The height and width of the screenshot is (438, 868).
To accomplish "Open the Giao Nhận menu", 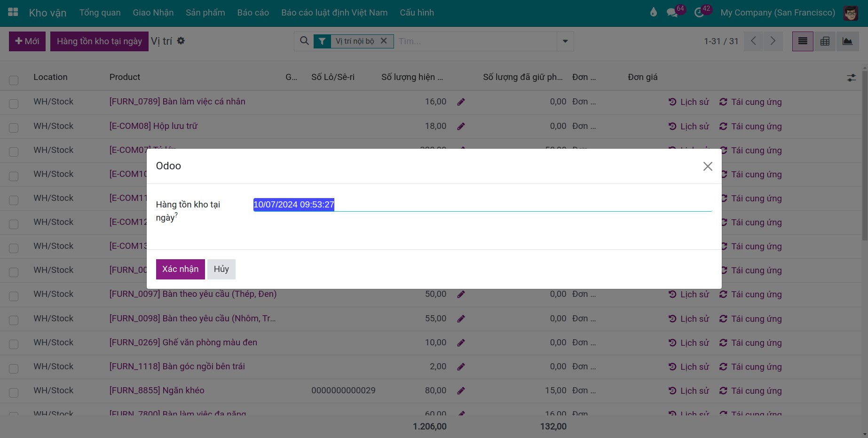I will 153,13.
